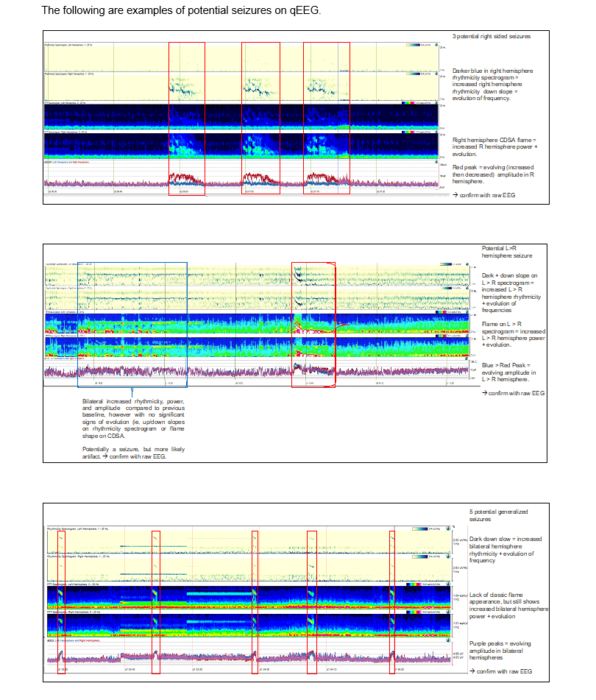Click the Left FFT spectrogram settings icon in generalized seizures figure

tap(448, 584)
